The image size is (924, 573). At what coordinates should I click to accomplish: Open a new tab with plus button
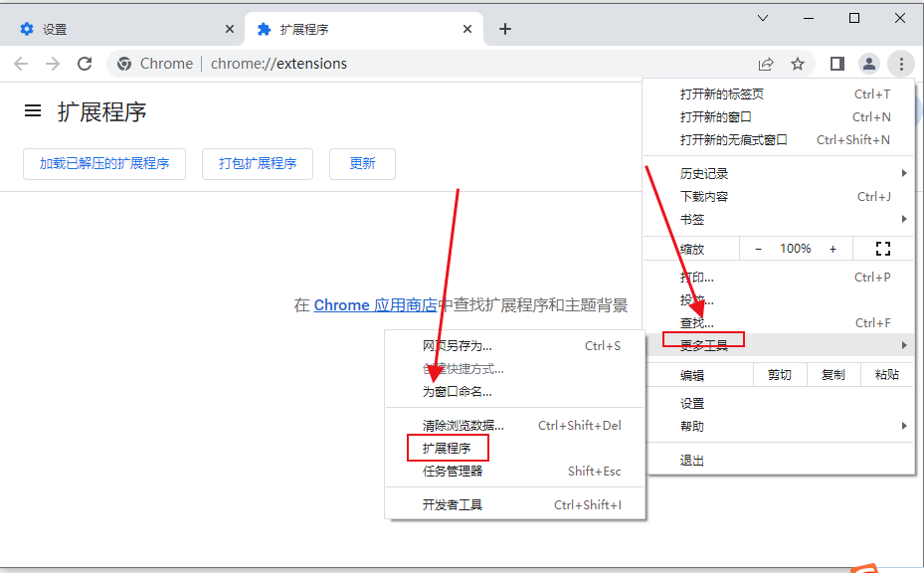tap(505, 29)
